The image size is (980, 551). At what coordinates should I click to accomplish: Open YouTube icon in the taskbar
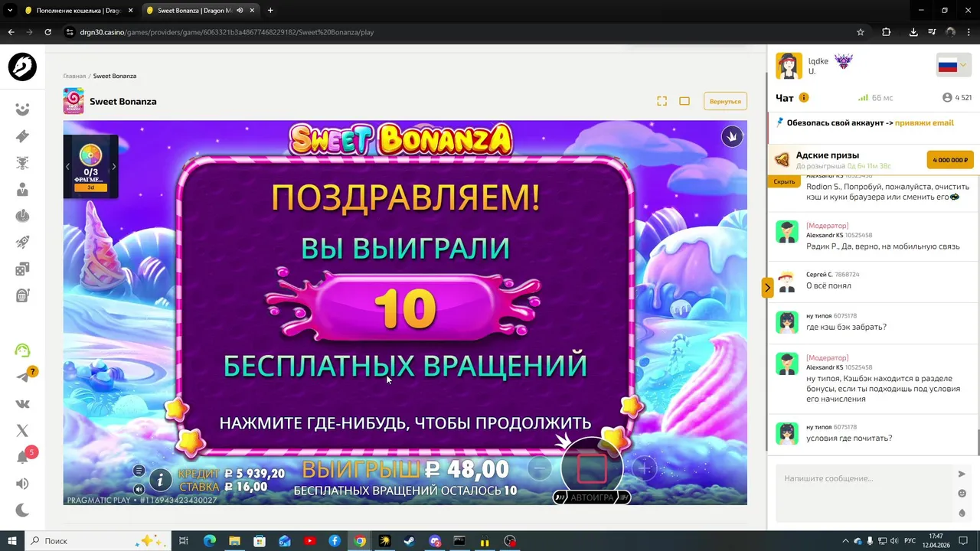(309, 541)
